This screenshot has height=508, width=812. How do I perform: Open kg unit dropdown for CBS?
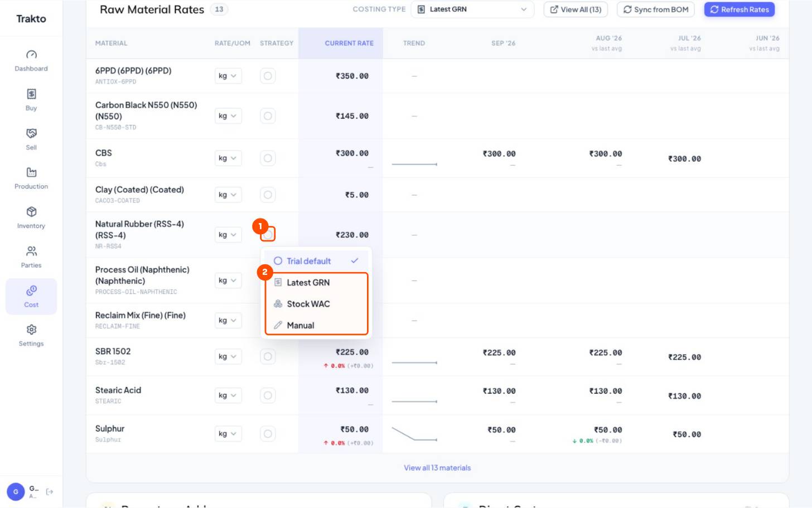pos(228,158)
